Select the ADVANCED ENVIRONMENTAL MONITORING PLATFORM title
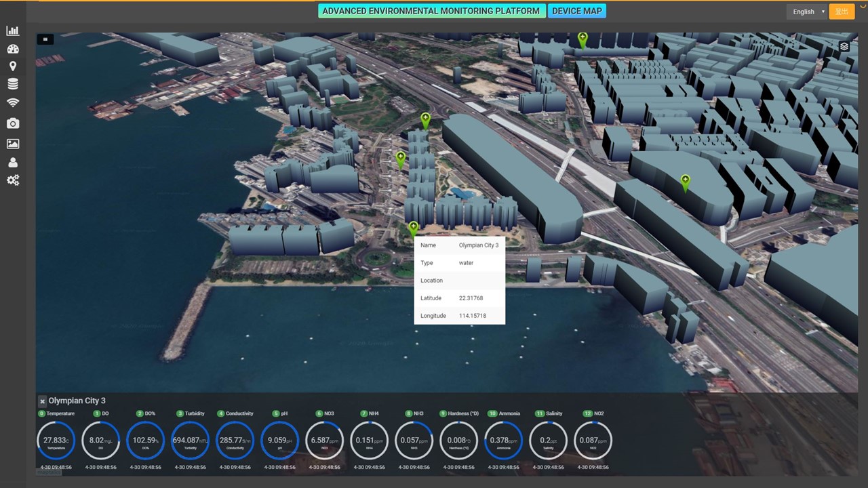Screen dimensions: 868x488 click(x=431, y=11)
